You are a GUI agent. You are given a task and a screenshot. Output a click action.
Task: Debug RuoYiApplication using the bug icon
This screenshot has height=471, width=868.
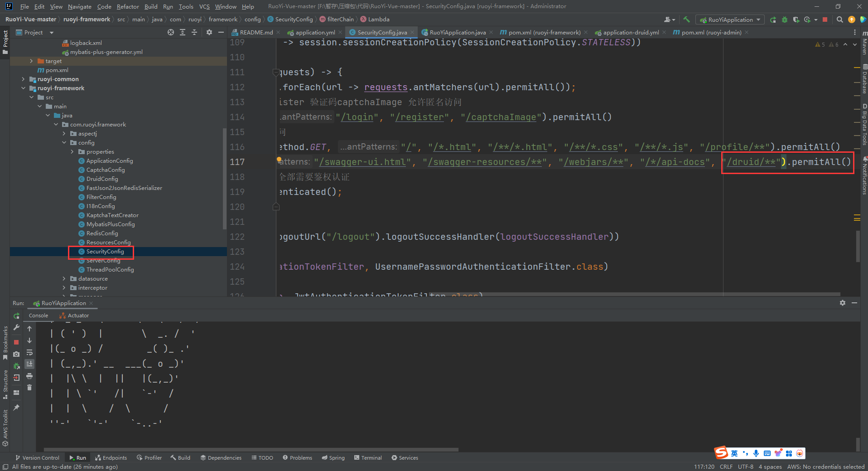click(x=785, y=19)
